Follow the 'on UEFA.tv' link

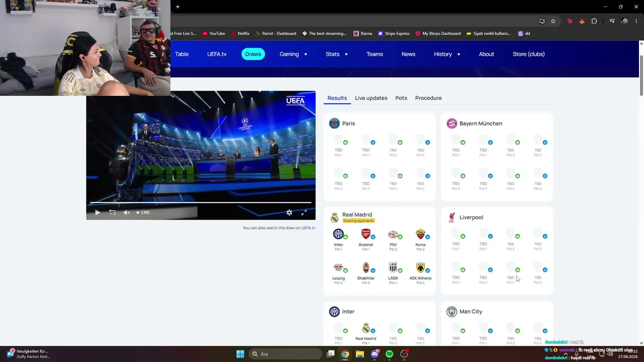305,228
